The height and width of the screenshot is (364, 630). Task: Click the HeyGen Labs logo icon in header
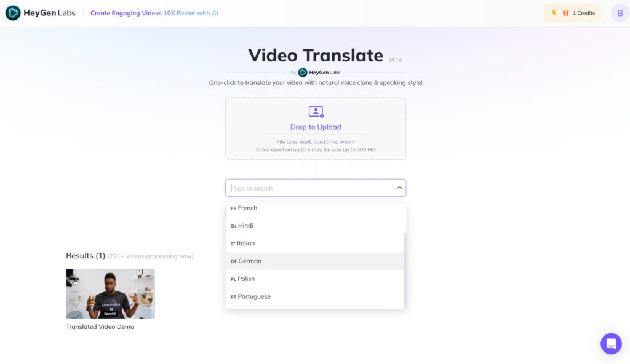pos(13,13)
